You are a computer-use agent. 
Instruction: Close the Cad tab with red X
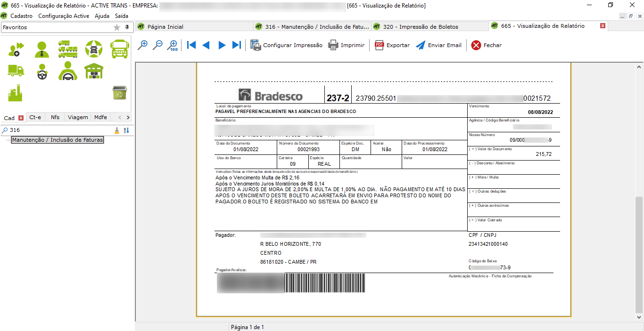21,118
